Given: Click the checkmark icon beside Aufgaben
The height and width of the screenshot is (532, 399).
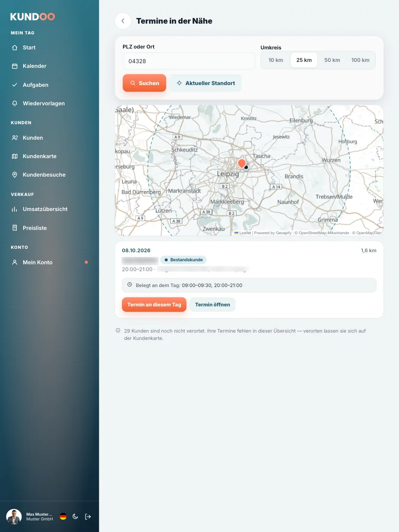Looking at the screenshot, I should click(x=15, y=85).
